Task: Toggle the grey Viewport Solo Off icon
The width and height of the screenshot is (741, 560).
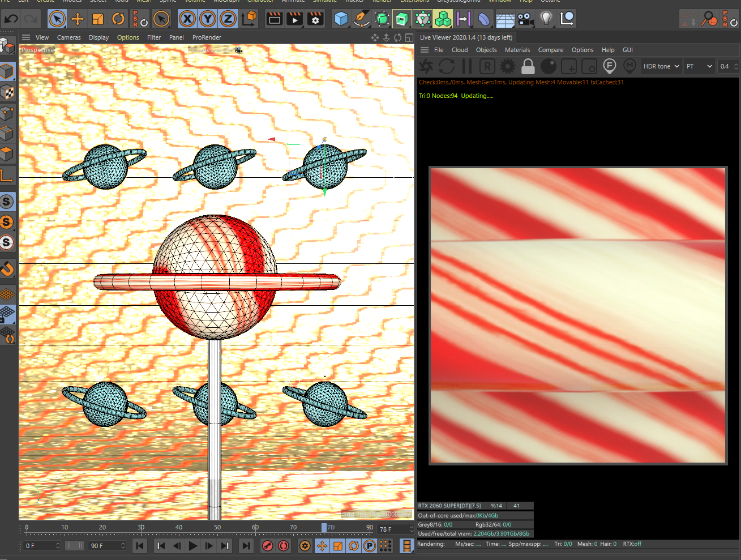Action: 7,201
